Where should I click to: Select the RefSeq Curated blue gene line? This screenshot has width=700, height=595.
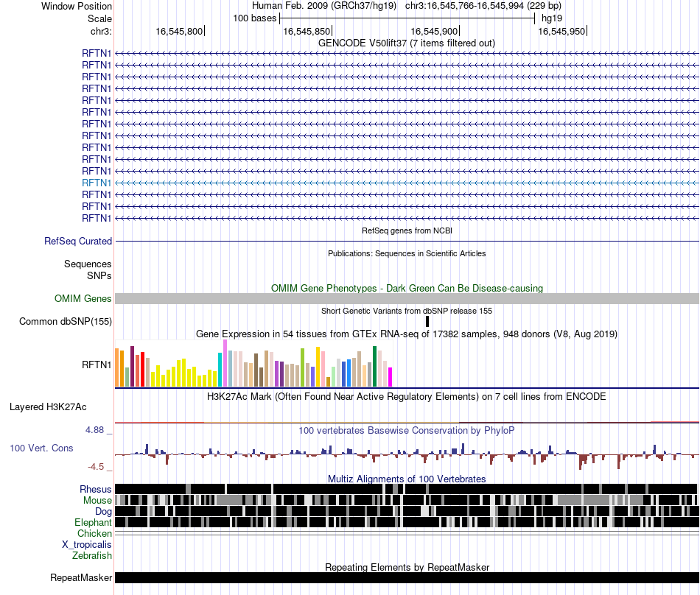(407, 242)
